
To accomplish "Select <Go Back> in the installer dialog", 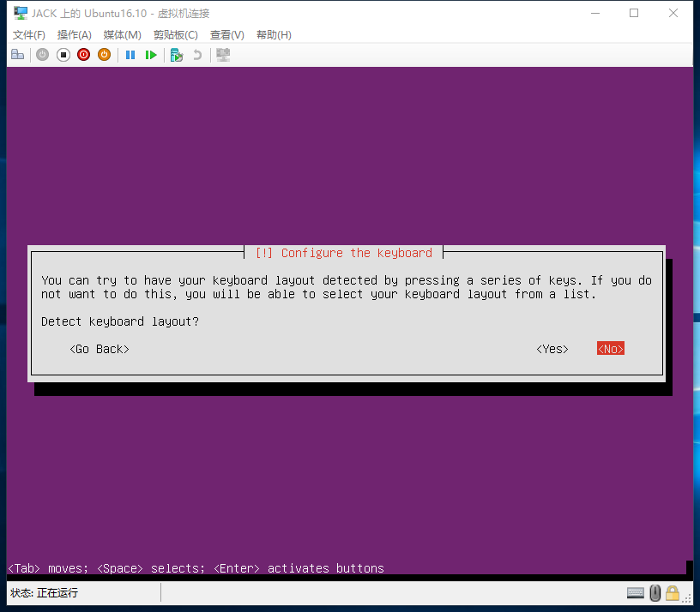I will 100,349.
